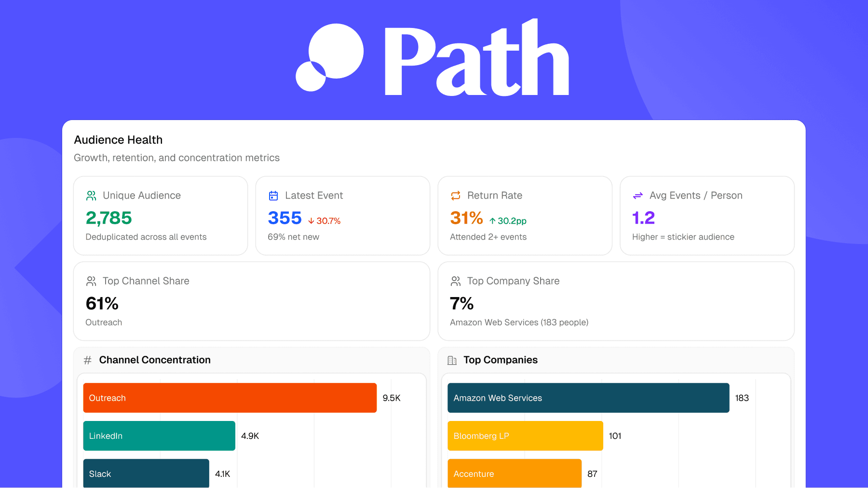Select the dark Slack bar
868x488 pixels.
coord(146,474)
